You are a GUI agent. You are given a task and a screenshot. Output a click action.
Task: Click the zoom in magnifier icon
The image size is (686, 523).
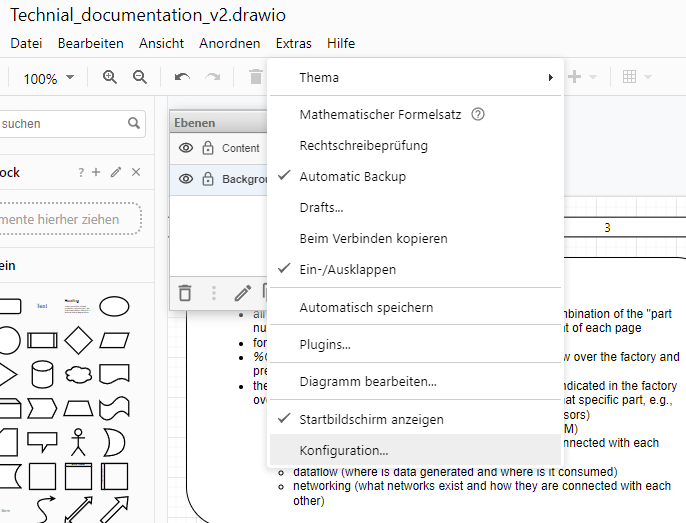pyautogui.click(x=110, y=78)
